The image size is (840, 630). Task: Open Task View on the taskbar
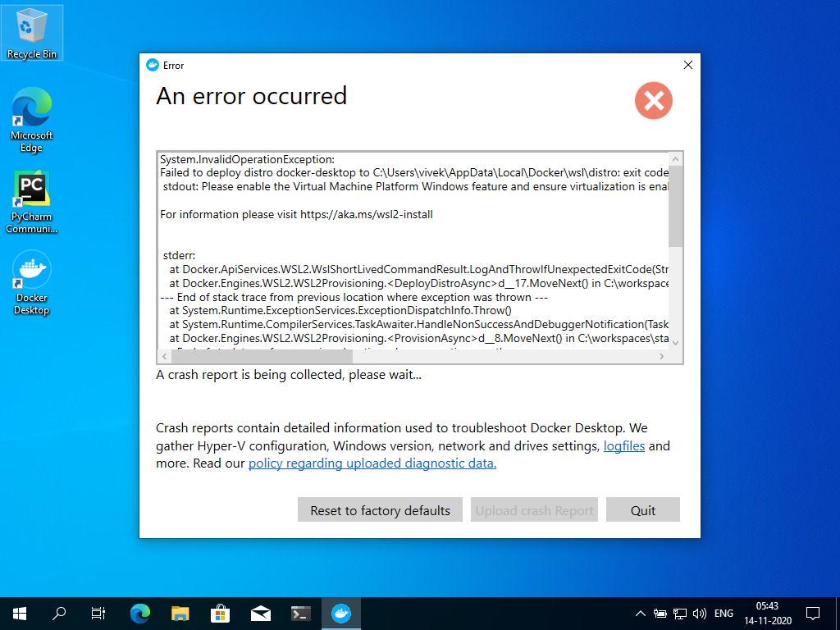tap(98, 614)
